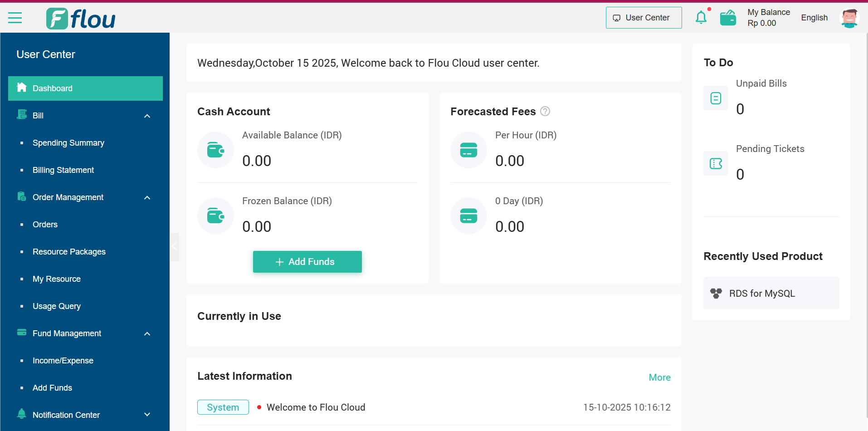This screenshot has height=431, width=868.
Task: Expand the Notification Center section
Action: [147, 415]
